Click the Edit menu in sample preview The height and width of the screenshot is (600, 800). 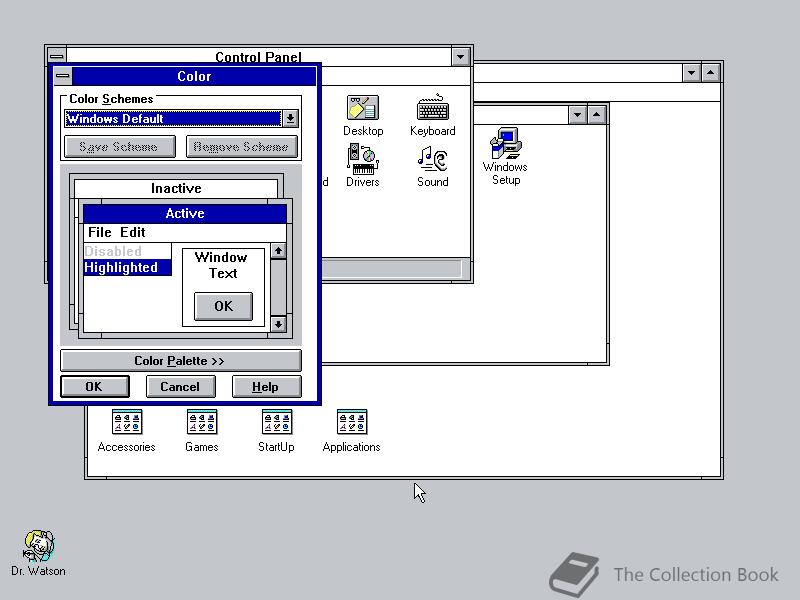pos(133,233)
